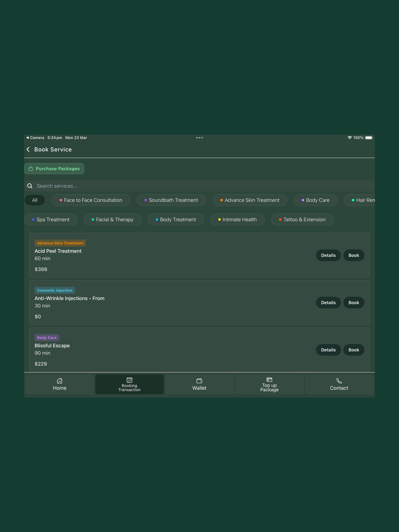Tap the 5:24 pm clock in the status bar

tap(55, 137)
